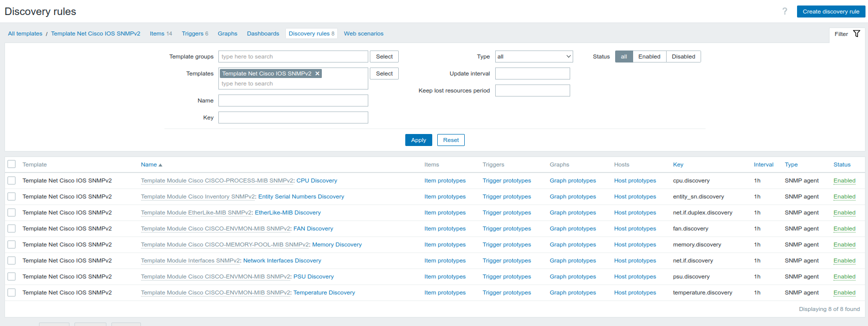Open the Web scenarios tab
This screenshot has height=326, width=868.
(x=363, y=33)
